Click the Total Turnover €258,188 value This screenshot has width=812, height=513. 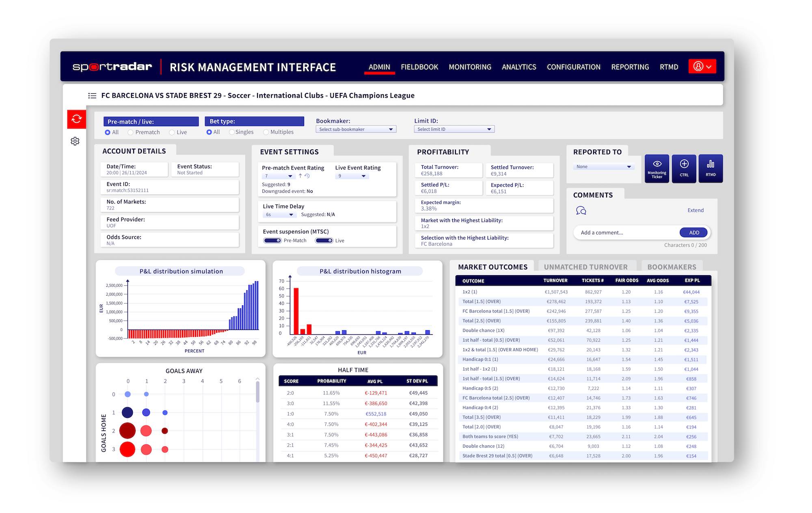[432, 174]
